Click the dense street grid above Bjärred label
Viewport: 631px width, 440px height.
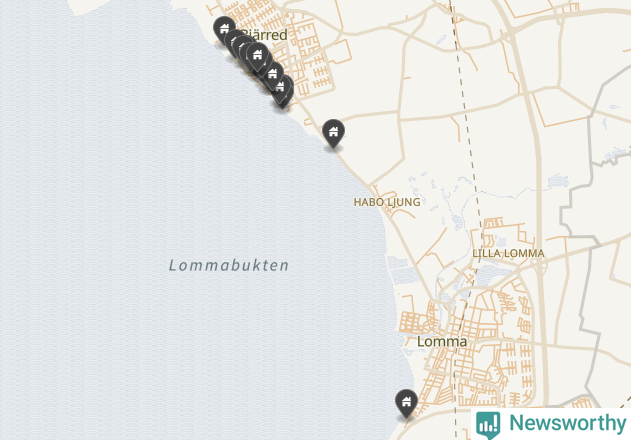pyautogui.click(x=250, y=14)
